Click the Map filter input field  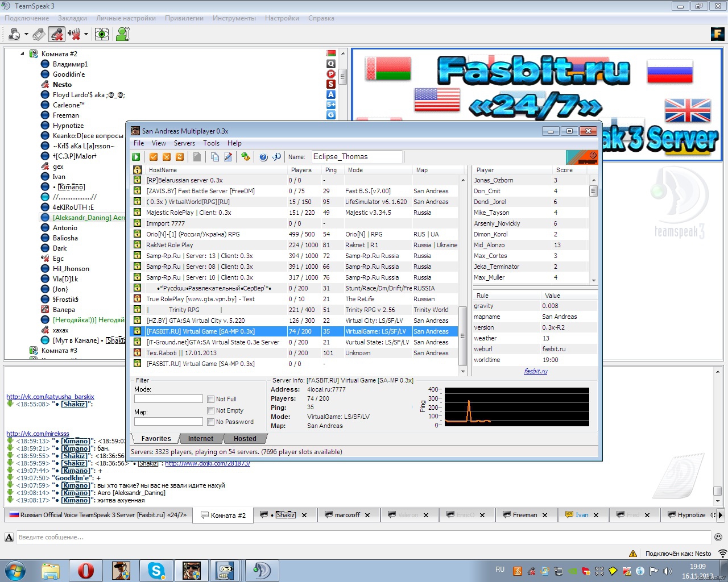coord(168,422)
